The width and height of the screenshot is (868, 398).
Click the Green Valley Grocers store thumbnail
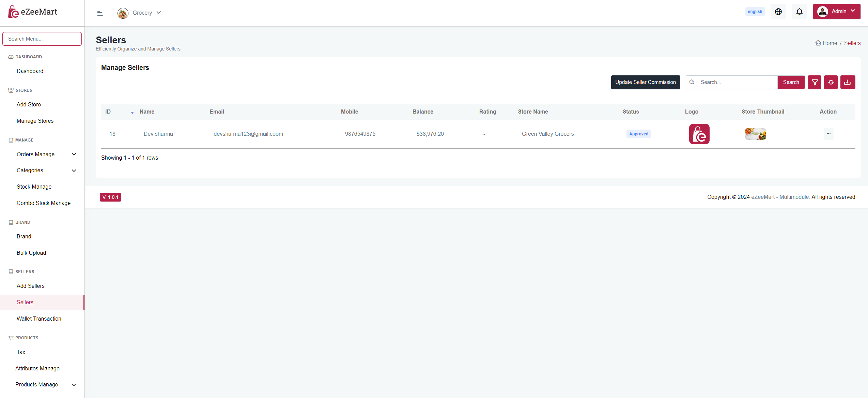tap(755, 134)
